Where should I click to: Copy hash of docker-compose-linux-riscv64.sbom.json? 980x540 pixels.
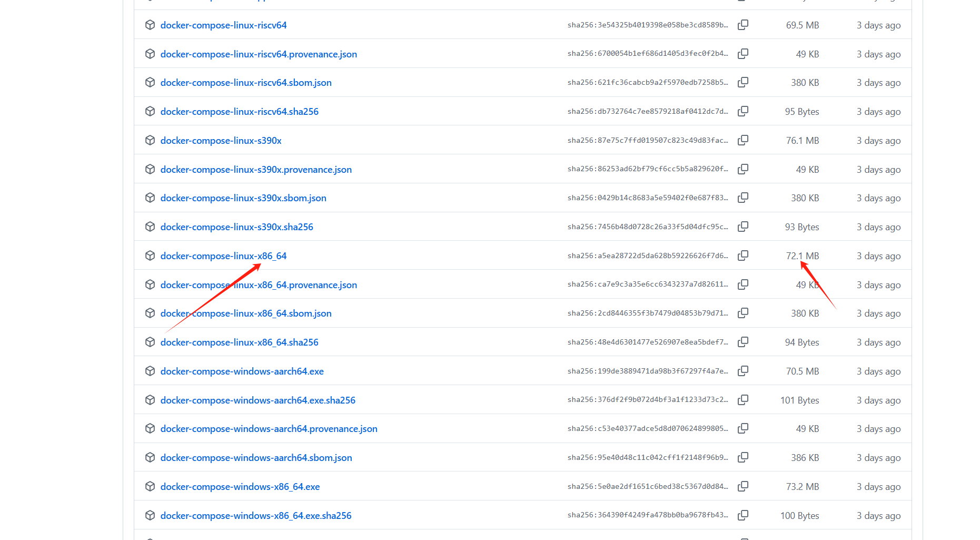point(743,82)
